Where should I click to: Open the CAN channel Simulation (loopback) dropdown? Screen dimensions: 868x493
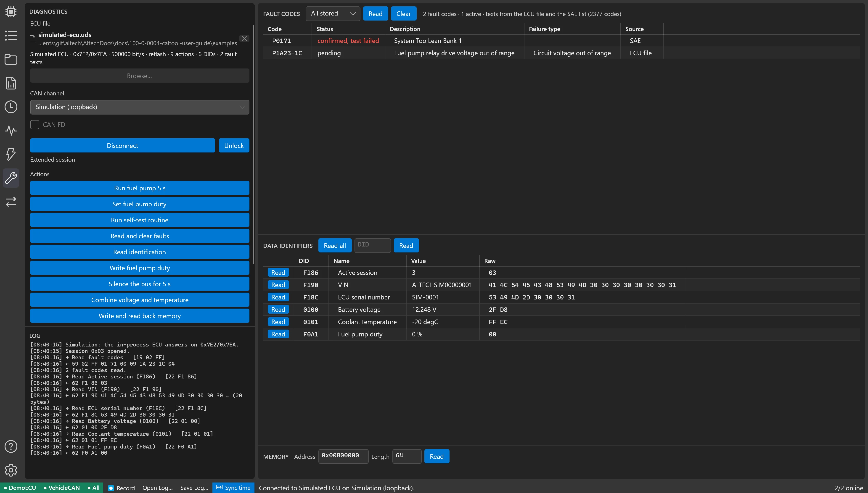pos(140,107)
